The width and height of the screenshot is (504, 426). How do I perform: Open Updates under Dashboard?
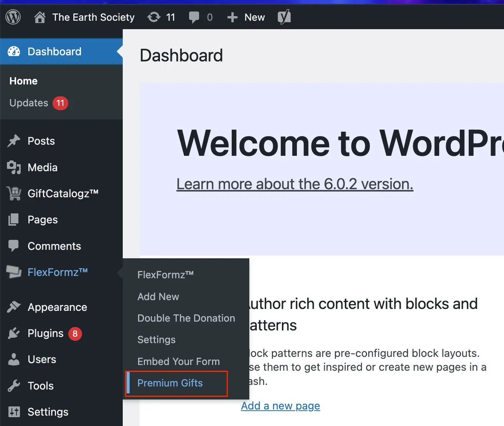[x=29, y=103]
